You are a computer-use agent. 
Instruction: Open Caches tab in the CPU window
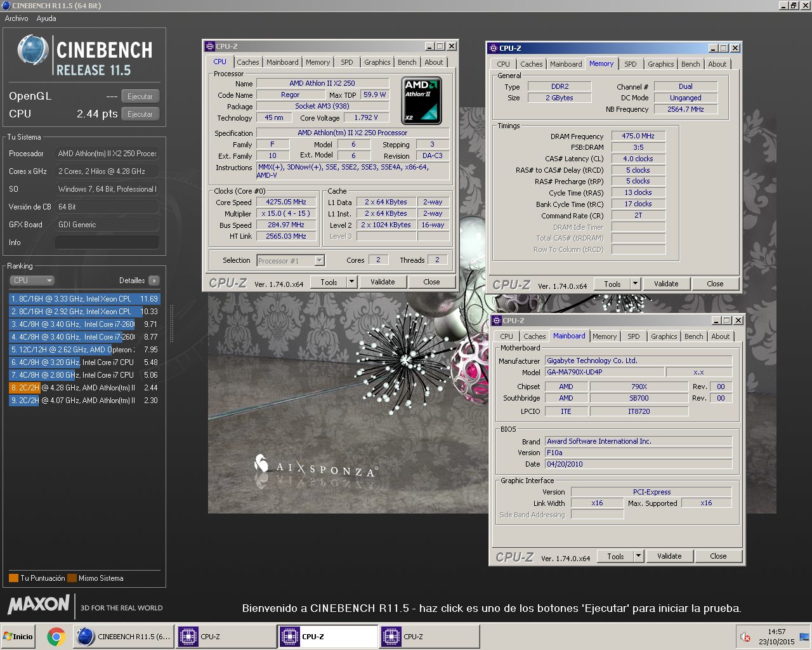247,62
